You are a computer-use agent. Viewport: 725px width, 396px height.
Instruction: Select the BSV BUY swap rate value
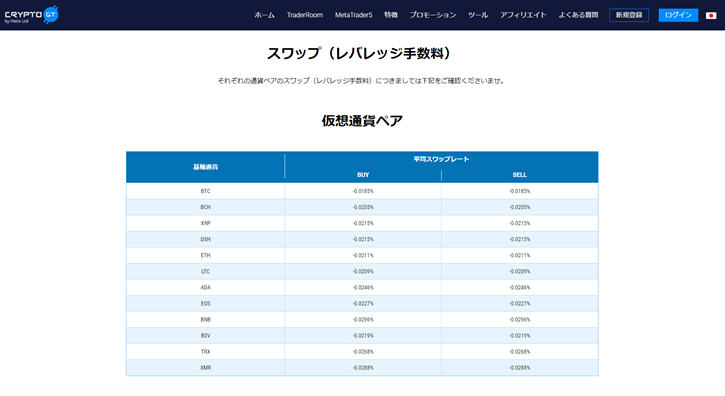(x=363, y=336)
